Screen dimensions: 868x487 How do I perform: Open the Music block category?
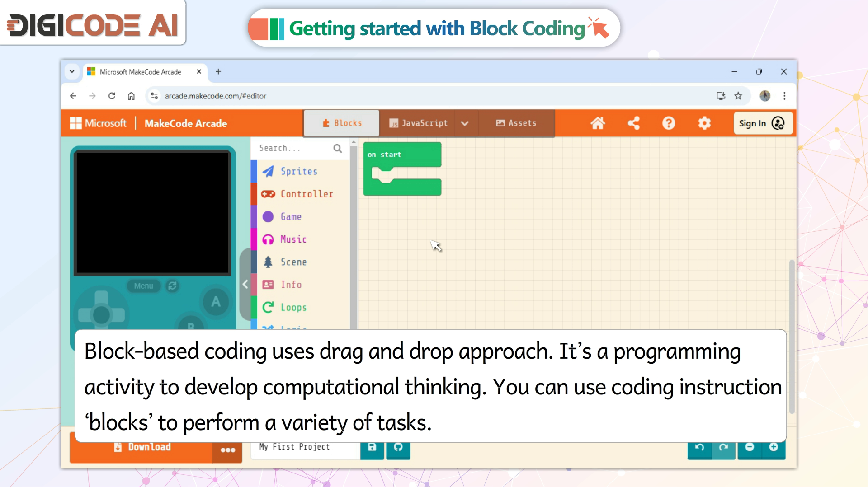(x=300, y=239)
